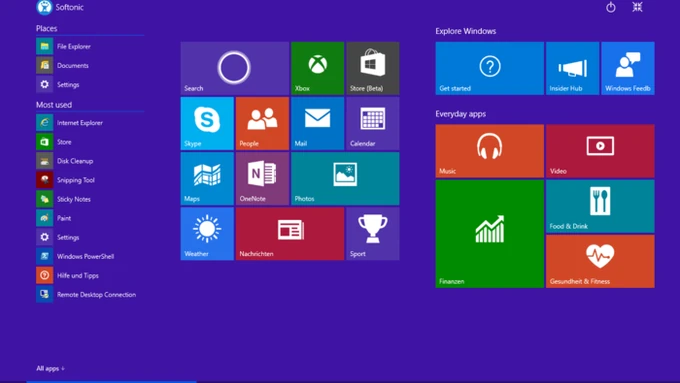Open the Xbox tile
Viewport: 680px width, 383px height.
[317, 68]
